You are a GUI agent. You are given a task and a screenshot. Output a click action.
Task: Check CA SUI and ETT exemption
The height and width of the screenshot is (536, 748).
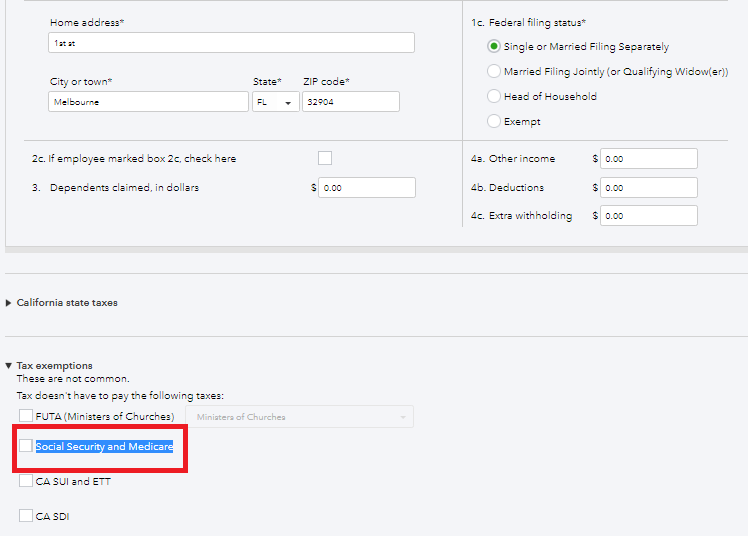click(x=26, y=481)
